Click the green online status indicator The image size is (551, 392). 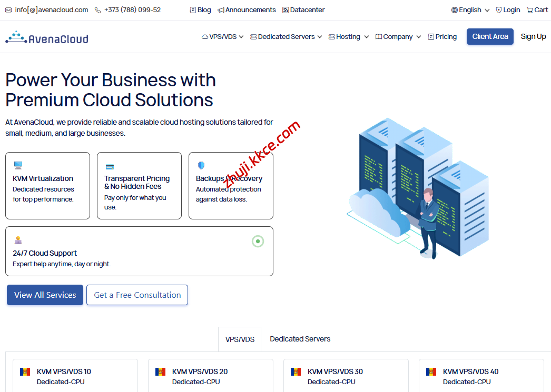[x=258, y=242]
